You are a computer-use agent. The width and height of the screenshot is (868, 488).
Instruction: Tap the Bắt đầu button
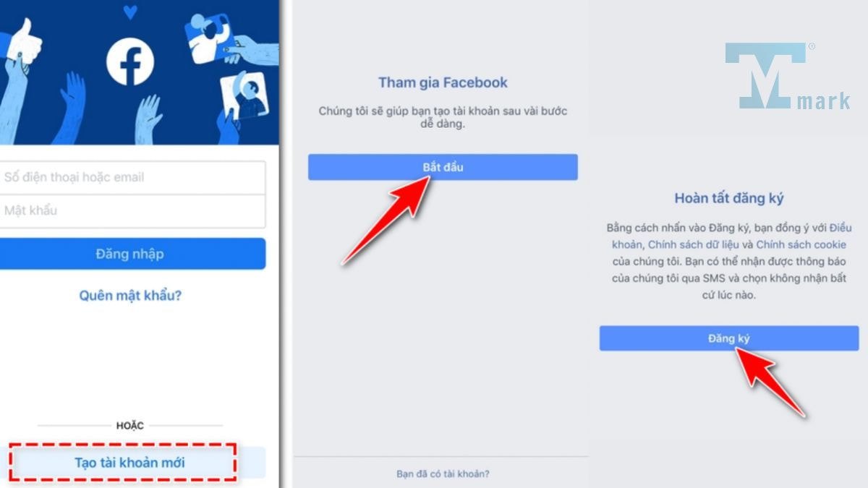pos(443,167)
